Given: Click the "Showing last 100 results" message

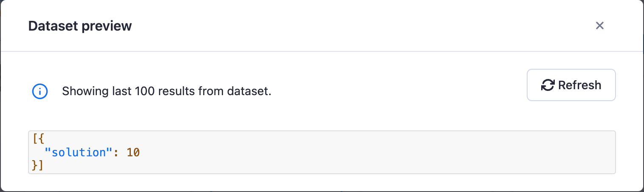Looking at the screenshot, I should 166,91.
